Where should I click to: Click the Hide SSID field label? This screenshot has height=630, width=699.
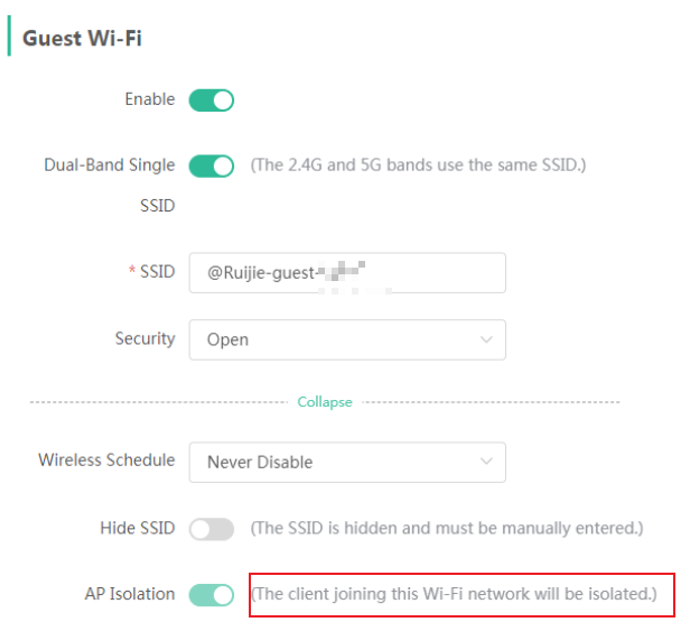coord(137,528)
